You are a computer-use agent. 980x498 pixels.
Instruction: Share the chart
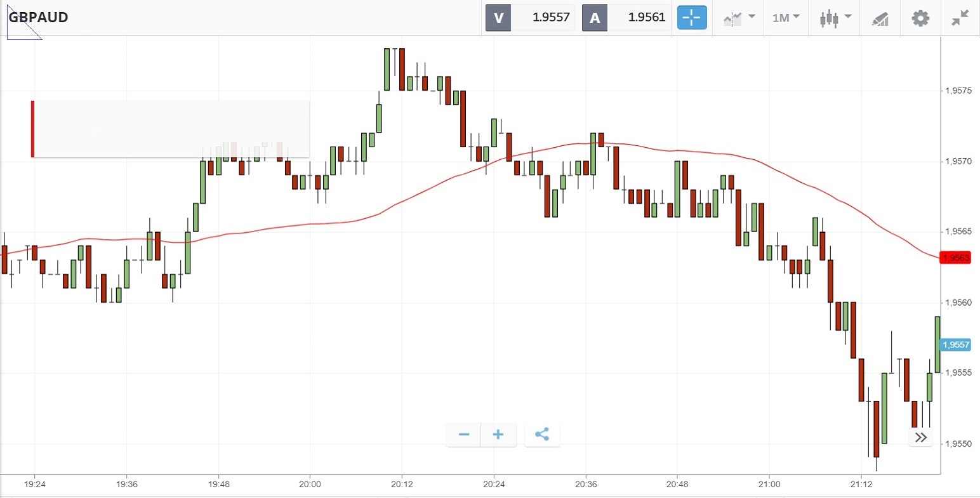click(542, 435)
